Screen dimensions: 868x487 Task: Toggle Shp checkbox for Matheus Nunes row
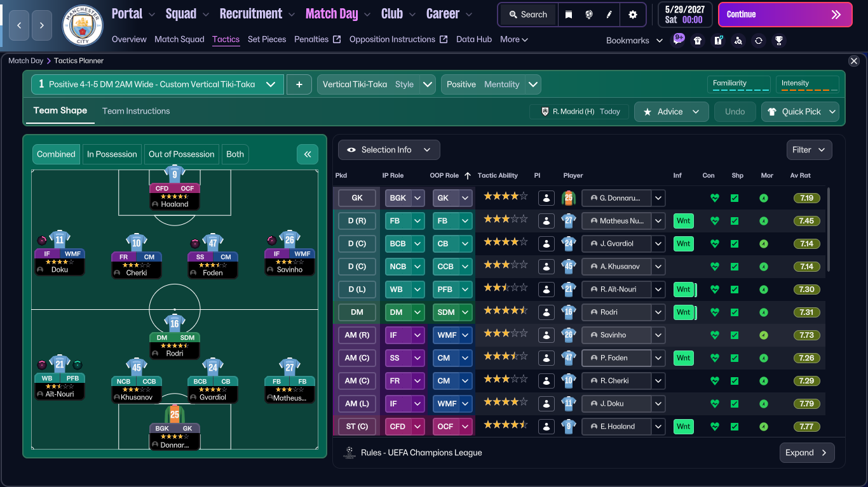point(735,221)
